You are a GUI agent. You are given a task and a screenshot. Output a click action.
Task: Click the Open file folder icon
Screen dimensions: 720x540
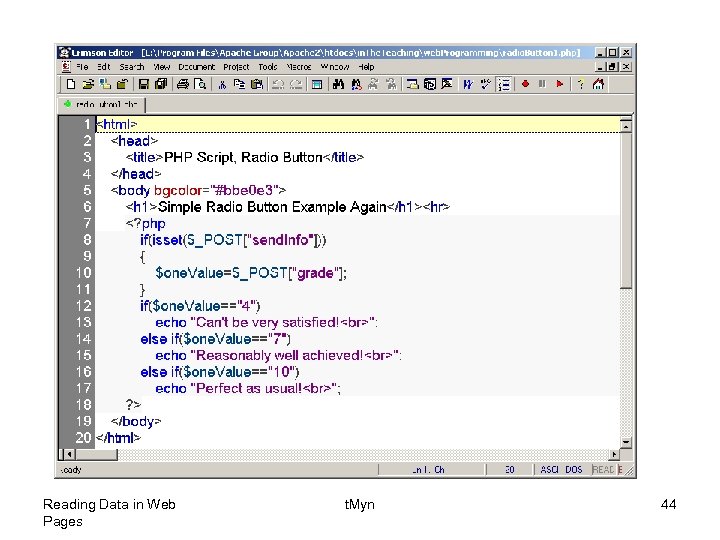(88, 84)
